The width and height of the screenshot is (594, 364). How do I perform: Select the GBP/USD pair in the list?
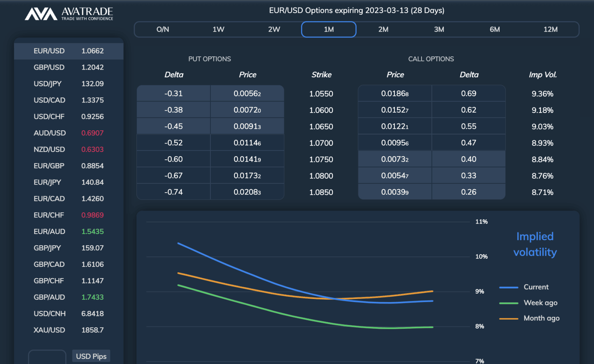click(x=69, y=67)
